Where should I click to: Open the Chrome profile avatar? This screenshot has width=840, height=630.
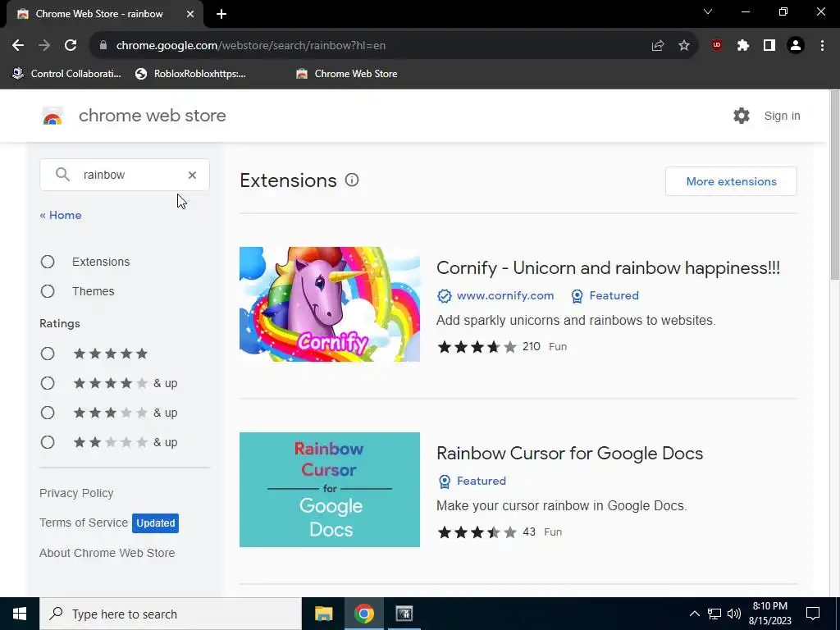tap(796, 46)
